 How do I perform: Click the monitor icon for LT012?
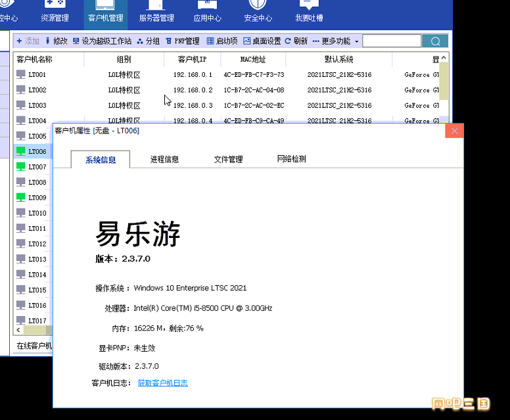click(21, 244)
